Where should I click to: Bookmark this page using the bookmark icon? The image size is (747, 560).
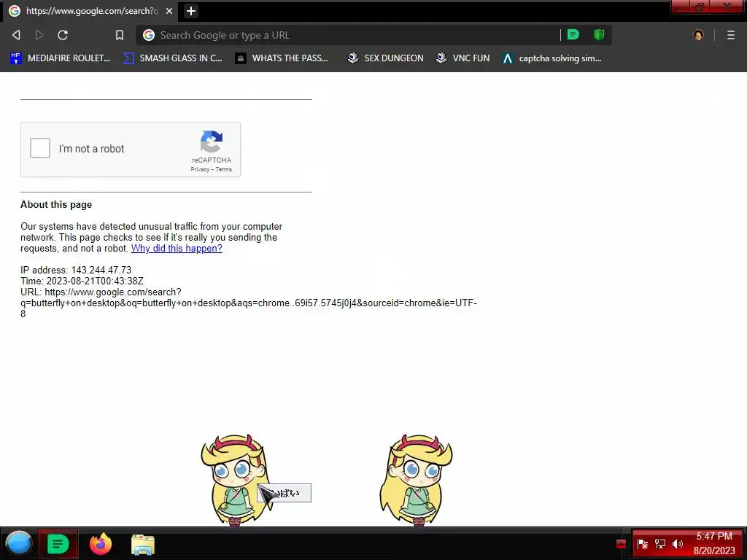click(x=120, y=35)
